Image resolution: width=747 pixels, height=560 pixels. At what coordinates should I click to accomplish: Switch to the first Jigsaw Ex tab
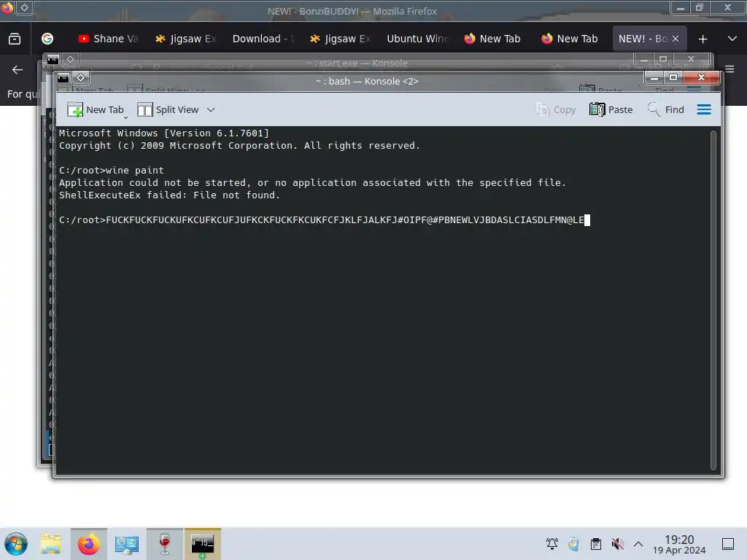(x=185, y=39)
